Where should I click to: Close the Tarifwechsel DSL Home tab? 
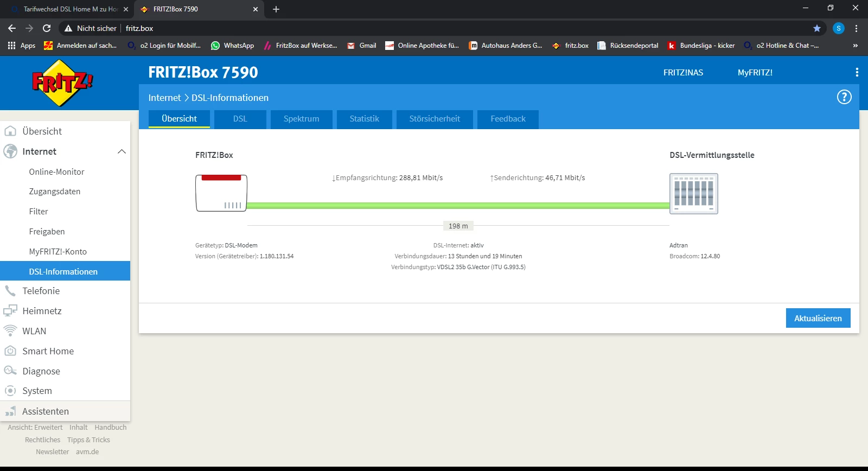[126, 9]
